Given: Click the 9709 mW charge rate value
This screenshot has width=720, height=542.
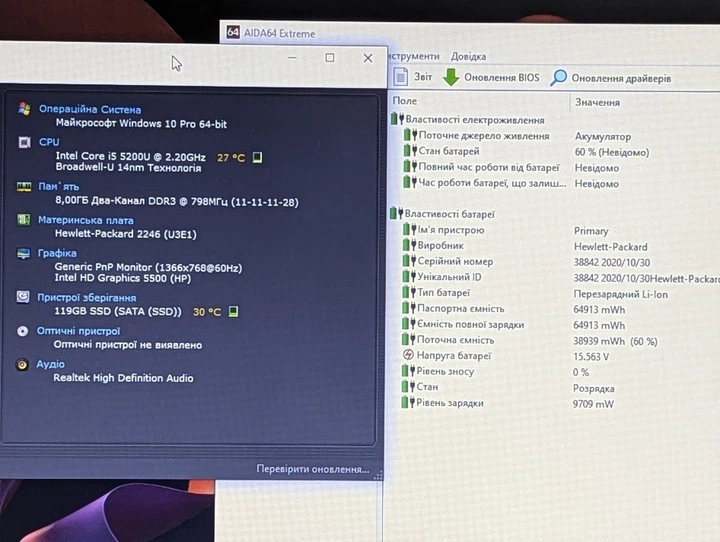Looking at the screenshot, I should (x=593, y=404).
